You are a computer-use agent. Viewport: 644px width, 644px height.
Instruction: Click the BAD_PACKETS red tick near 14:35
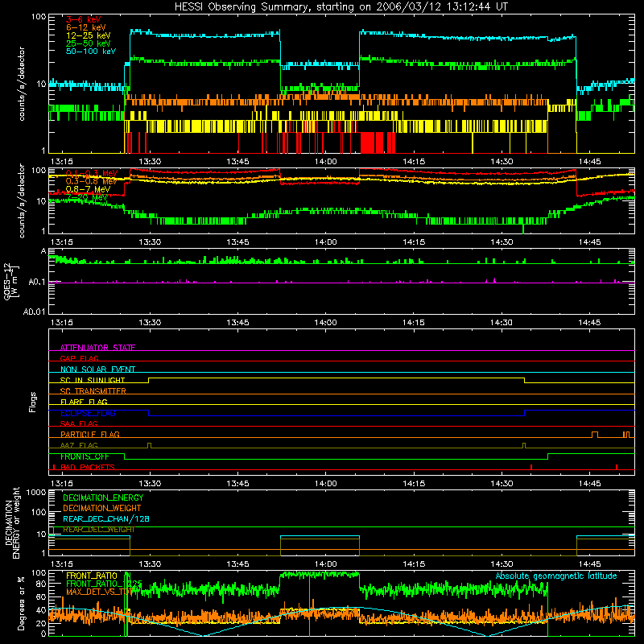(x=531, y=467)
